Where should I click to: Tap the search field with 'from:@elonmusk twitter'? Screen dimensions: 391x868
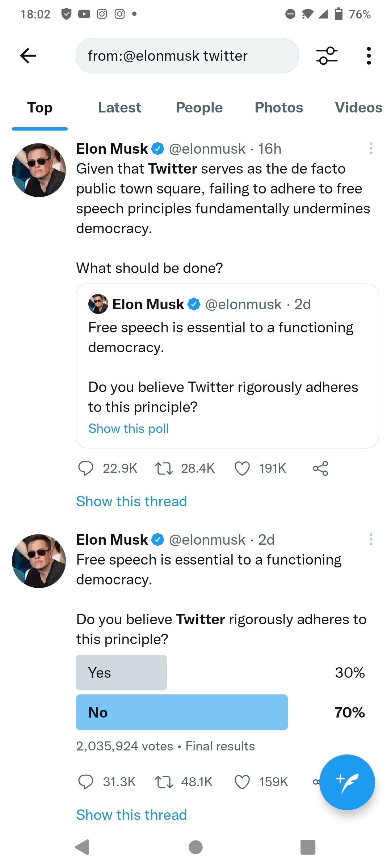(x=187, y=56)
